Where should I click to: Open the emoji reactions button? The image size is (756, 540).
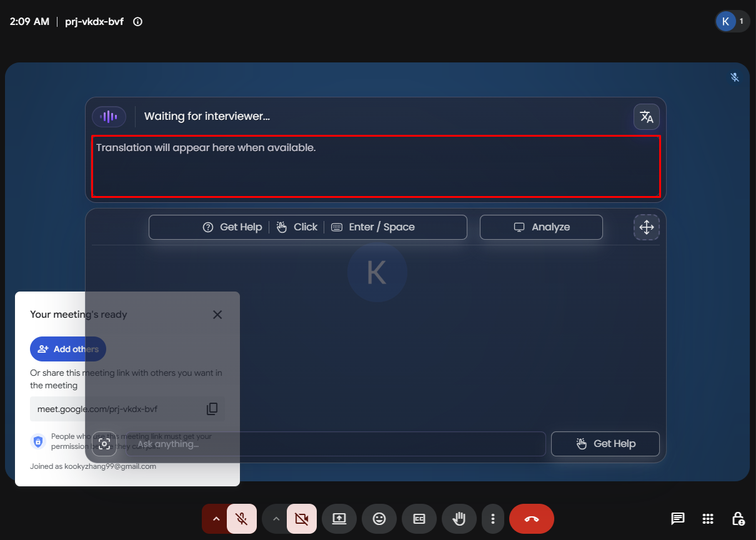[x=379, y=519]
